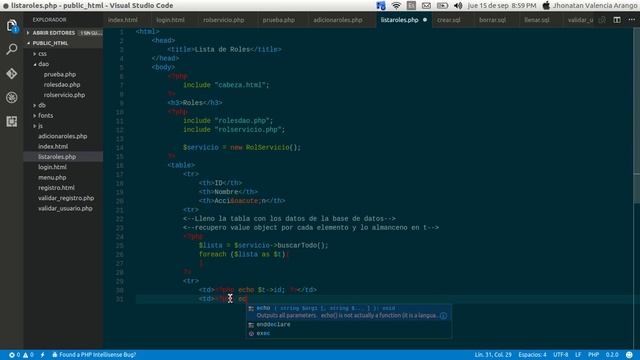The height and width of the screenshot is (360, 640).
Task: Open index.html in the explorer tree
Action: click(53, 146)
